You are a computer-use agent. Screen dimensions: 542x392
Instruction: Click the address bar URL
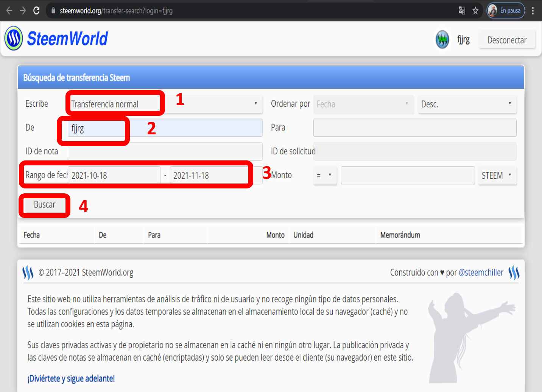pyautogui.click(x=116, y=11)
